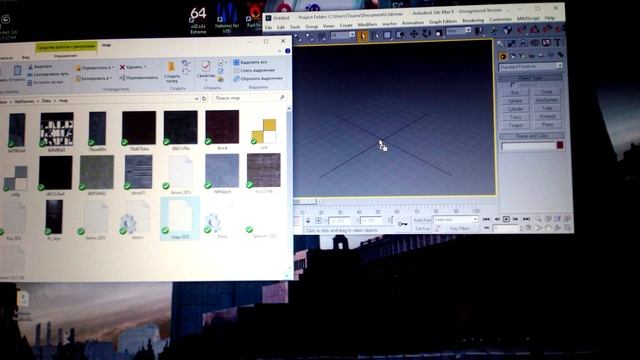Open the Modify tab in command panel
Viewport: 640px width, 360px height.
(512, 43)
